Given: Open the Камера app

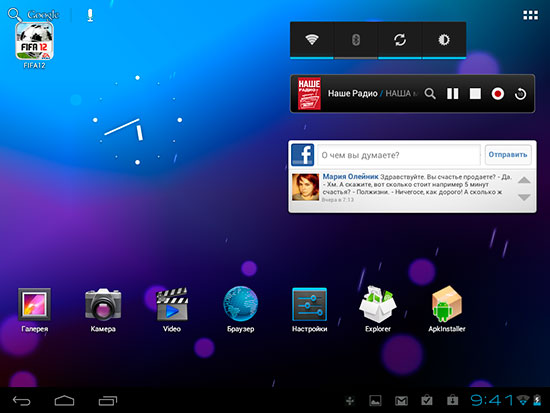Looking at the screenshot, I should pyautogui.click(x=103, y=304).
